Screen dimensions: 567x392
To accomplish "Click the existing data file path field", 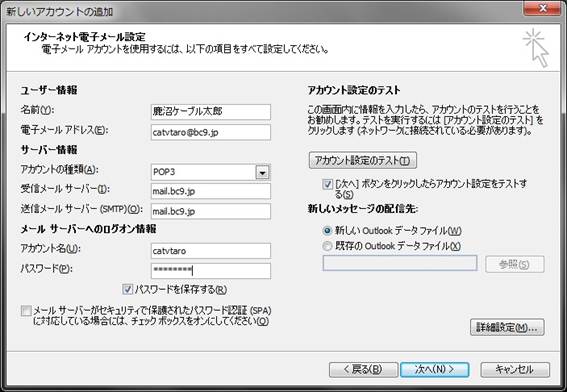I will (400, 263).
